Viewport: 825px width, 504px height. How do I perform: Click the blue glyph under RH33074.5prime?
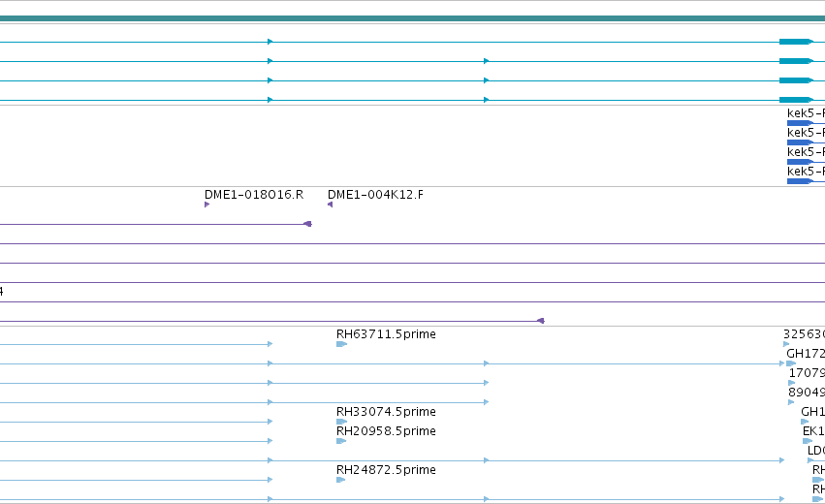341,422
